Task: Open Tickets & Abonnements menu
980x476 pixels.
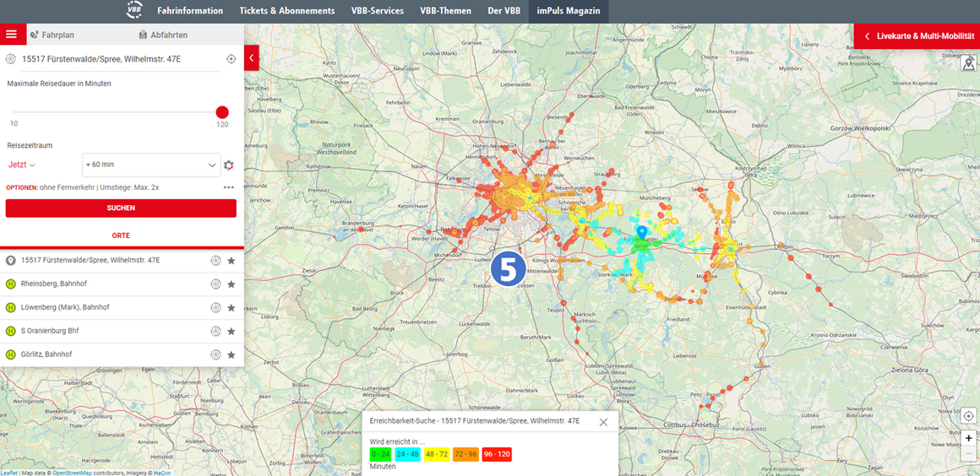Action: (x=287, y=11)
